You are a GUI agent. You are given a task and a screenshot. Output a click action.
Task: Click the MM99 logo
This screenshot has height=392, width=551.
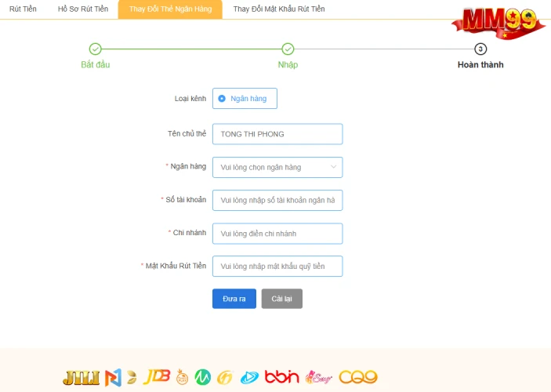tap(498, 23)
